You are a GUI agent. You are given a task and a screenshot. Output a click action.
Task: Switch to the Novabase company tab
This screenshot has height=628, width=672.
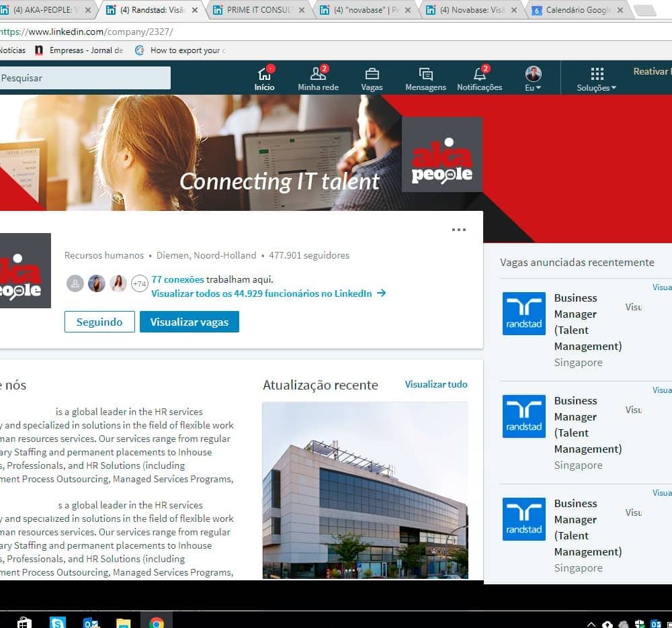click(x=472, y=10)
